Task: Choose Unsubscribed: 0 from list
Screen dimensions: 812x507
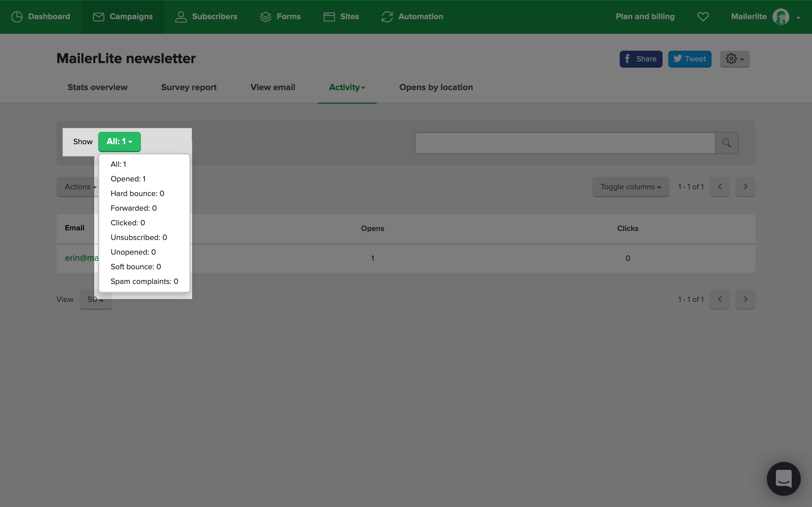Action: click(139, 237)
